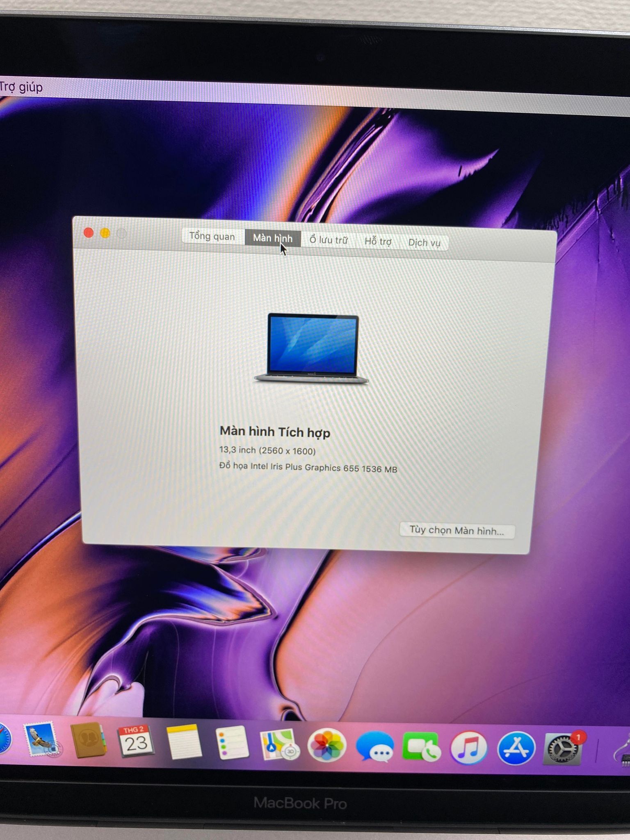This screenshot has height=840, width=630.
Task: Launch Reminders from the Dock
Action: point(232,743)
